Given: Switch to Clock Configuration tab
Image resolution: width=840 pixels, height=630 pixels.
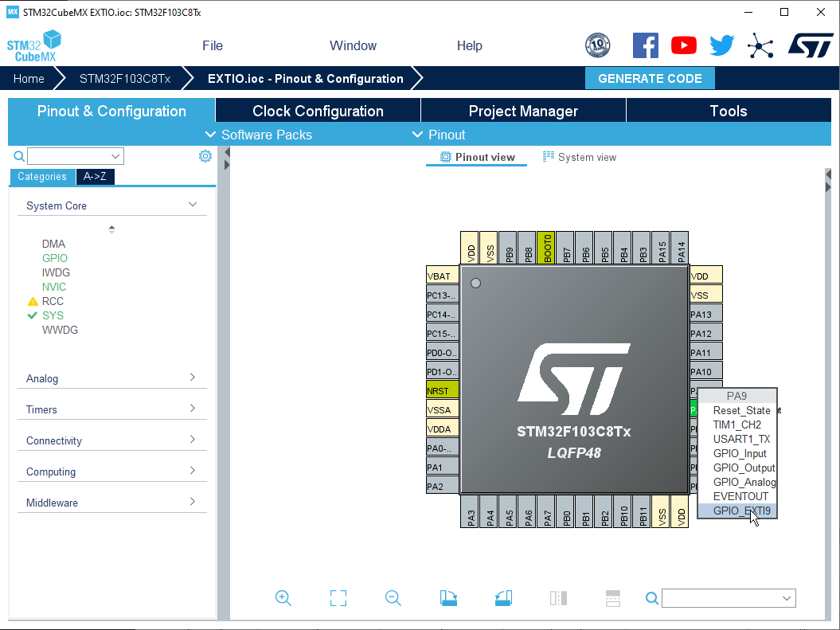Looking at the screenshot, I should [x=318, y=111].
